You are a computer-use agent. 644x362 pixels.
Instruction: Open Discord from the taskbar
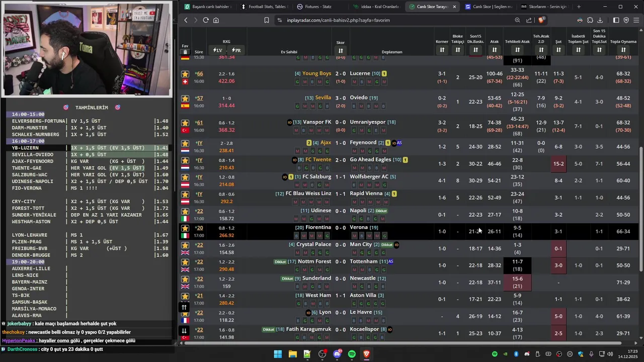pyautogui.click(x=337, y=354)
